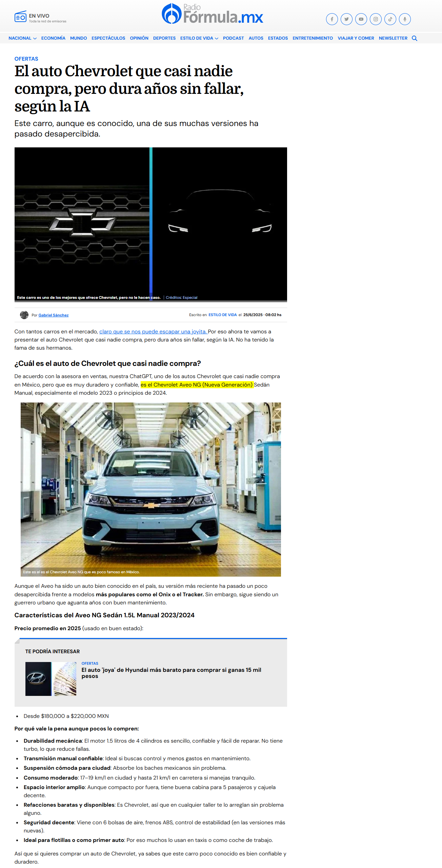Click the Ofertas category label above headline

(26, 59)
